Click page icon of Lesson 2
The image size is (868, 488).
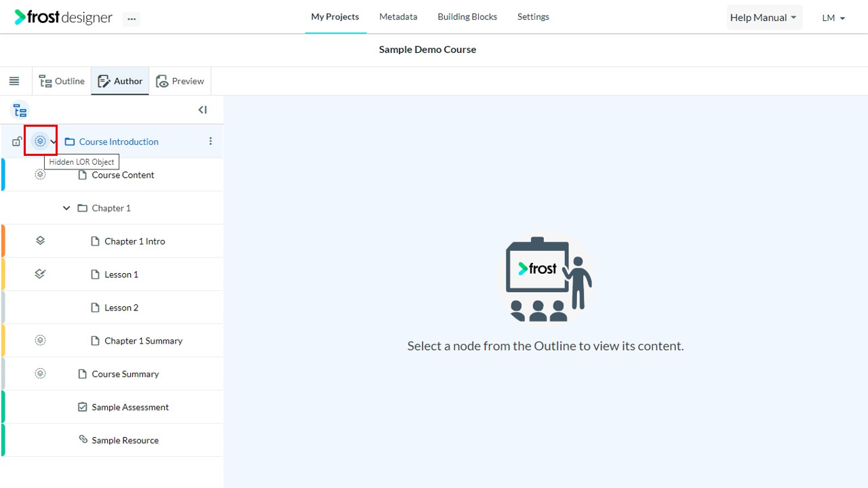(x=96, y=308)
